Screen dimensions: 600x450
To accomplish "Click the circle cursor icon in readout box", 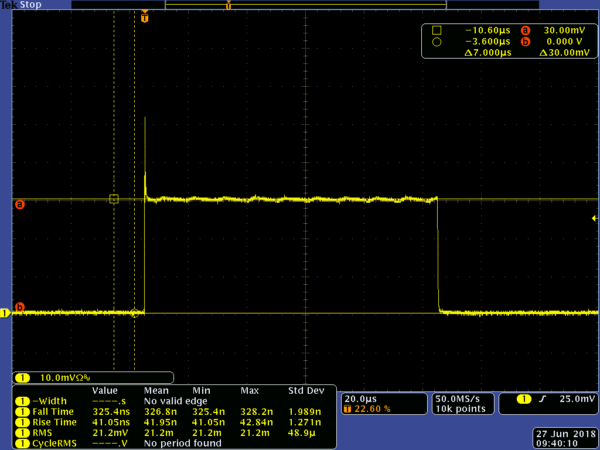I will click(437, 42).
